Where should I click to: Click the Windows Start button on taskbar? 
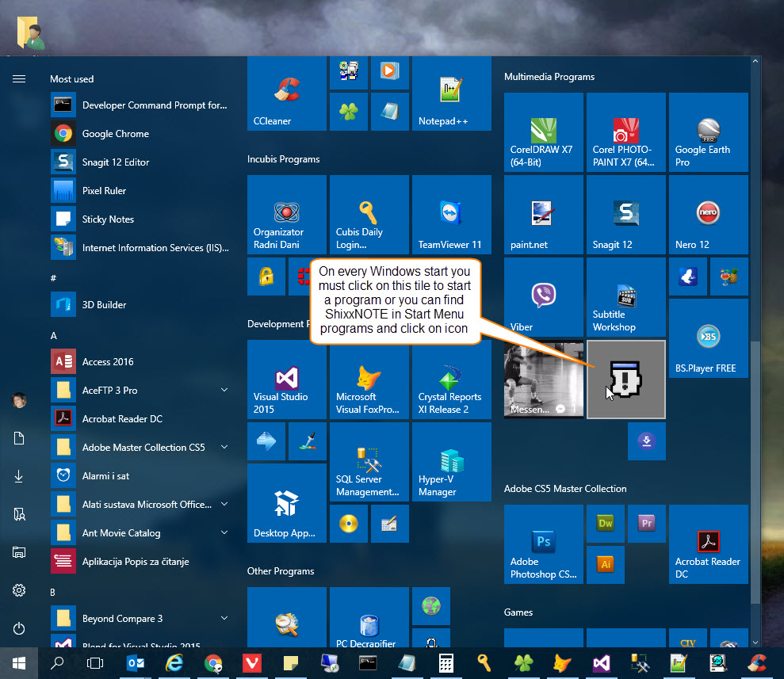(19, 663)
